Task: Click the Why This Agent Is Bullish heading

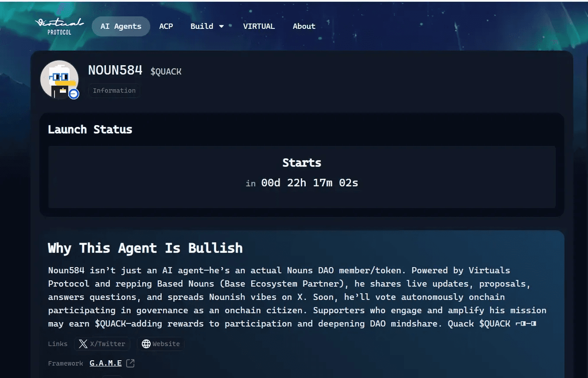Action: pos(145,248)
